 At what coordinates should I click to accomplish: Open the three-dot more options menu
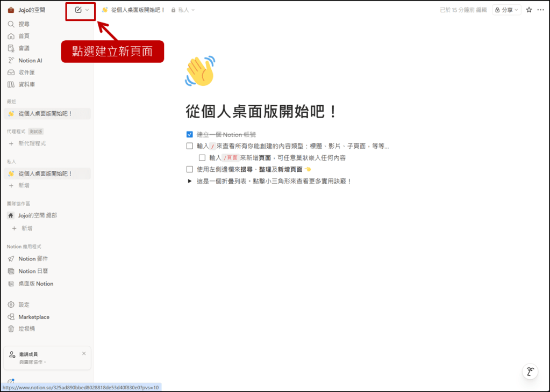(541, 10)
